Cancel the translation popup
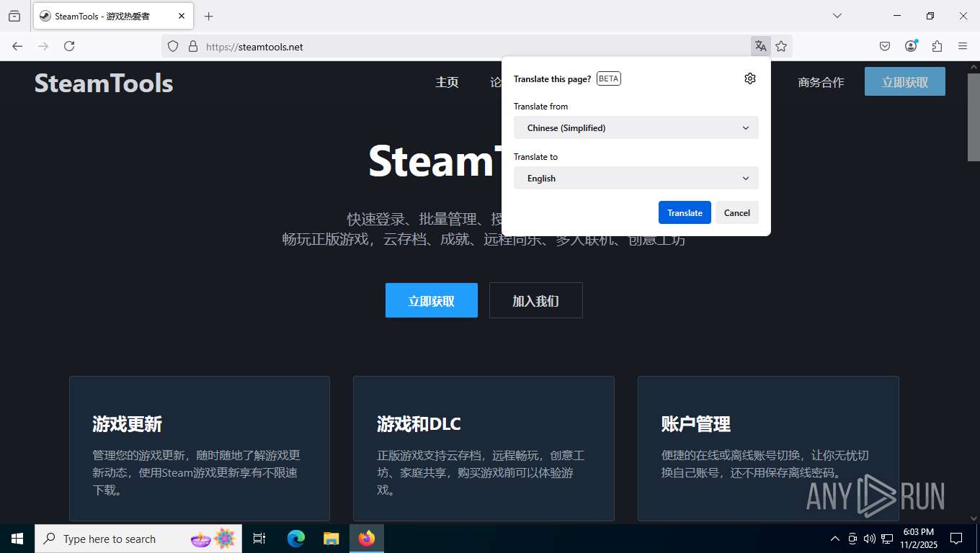This screenshot has width=980, height=553. [x=736, y=212]
